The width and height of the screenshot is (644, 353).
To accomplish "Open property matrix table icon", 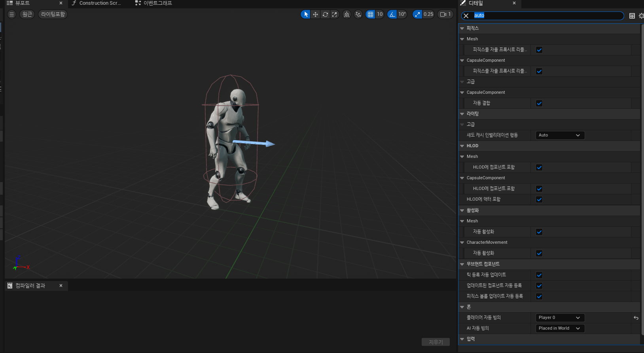I will (x=632, y=16).
